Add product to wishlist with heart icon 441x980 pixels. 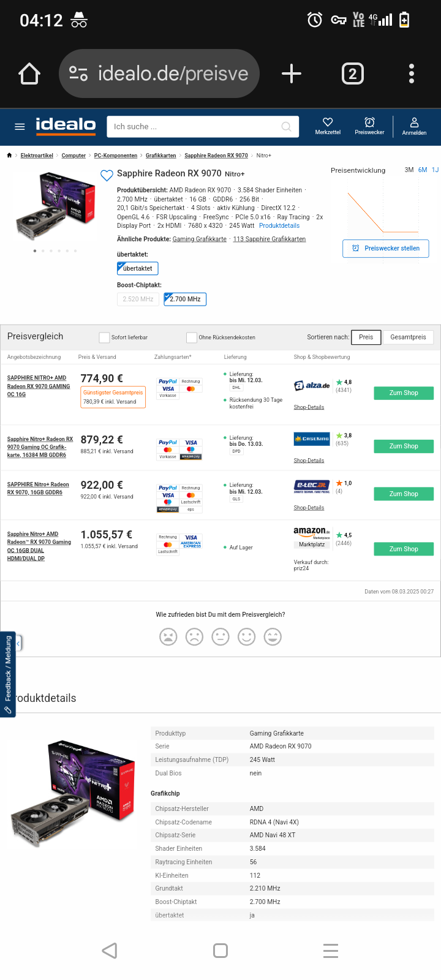coord(107,176)
